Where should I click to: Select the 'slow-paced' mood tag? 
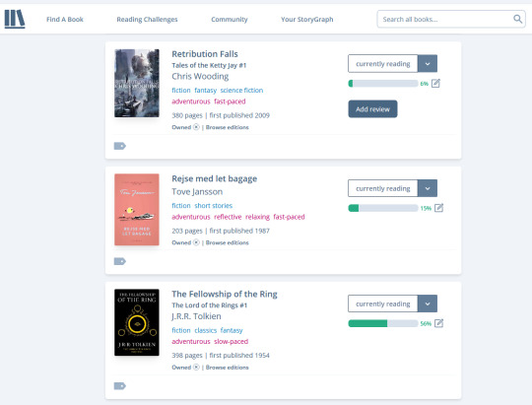[x=232, y=342]
